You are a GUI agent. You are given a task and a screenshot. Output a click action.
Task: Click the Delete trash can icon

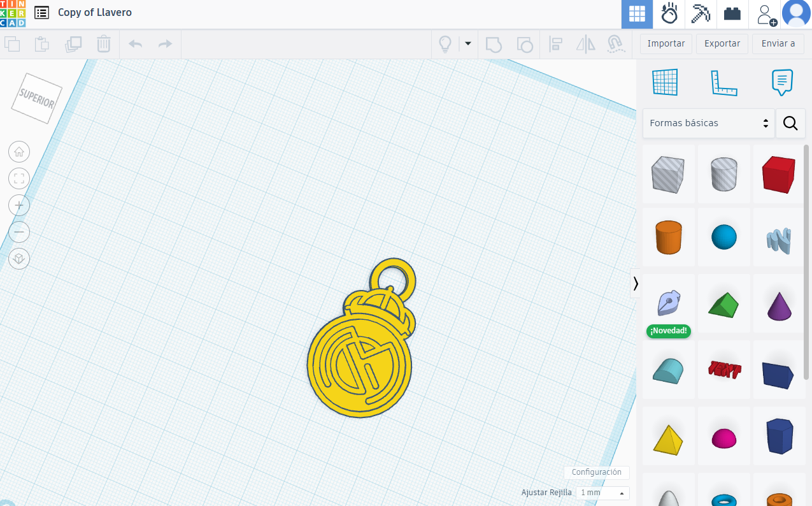pos(104,44)
